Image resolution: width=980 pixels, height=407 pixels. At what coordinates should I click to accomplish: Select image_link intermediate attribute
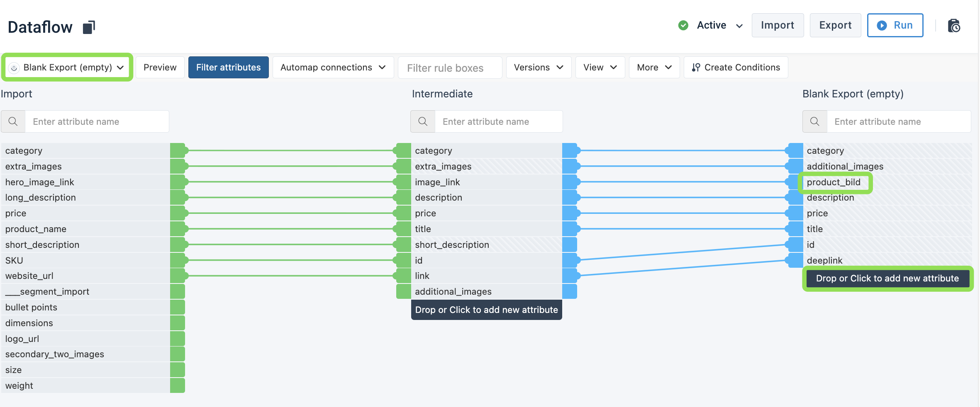pyautogui.click(x=486, y=182)
